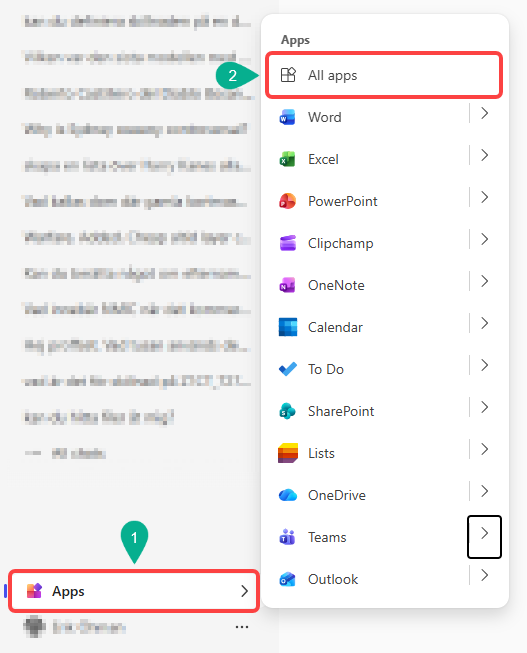This screenshot has height=653, width=527.
Task: Open Clipchamp via its icon
Action: [287, 243]
